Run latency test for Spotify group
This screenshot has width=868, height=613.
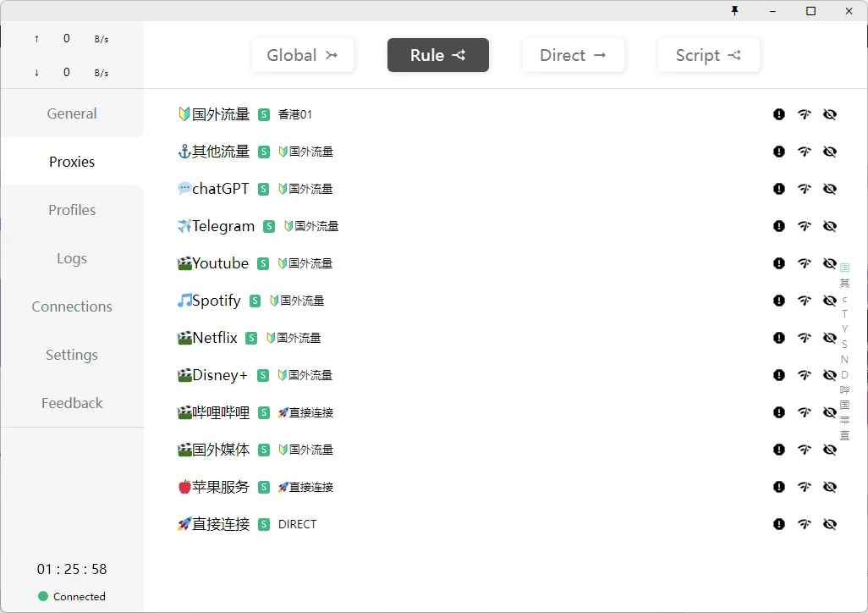coord(805,301)
